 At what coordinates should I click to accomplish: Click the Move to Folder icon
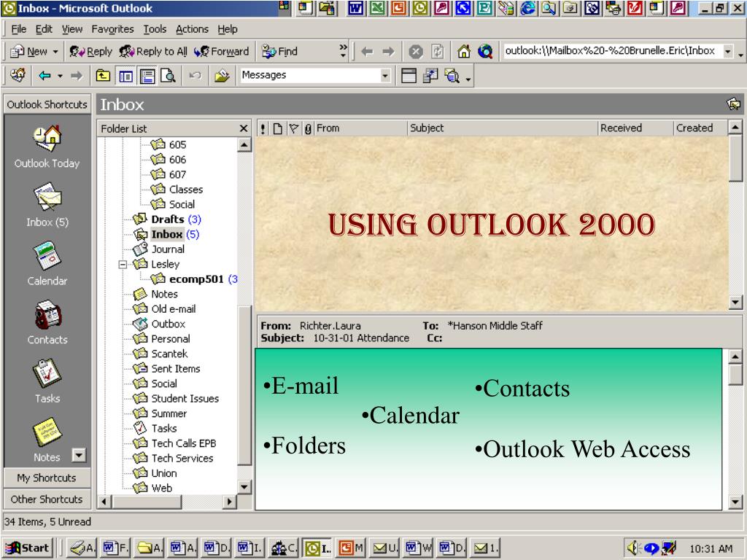coord(222,76)
